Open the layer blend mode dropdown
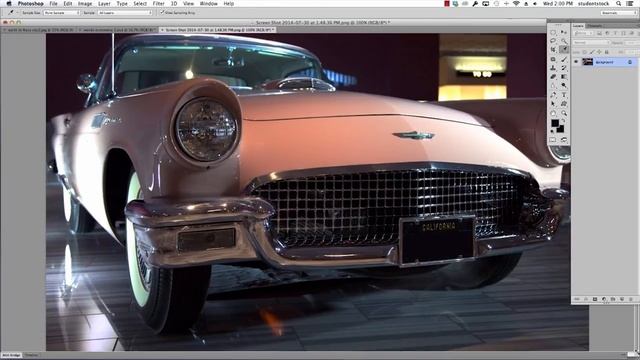Image resolution: width=640 pixels, height=360 pixels. (x=591, y=42)
